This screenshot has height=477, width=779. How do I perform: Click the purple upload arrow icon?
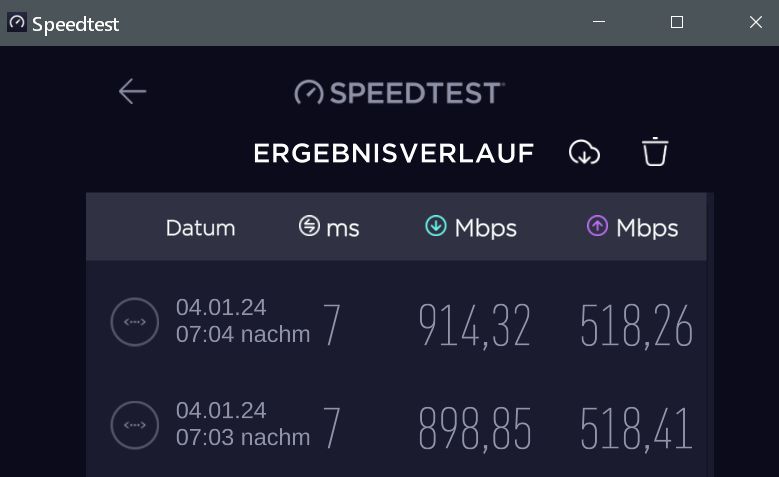point(597,226)
